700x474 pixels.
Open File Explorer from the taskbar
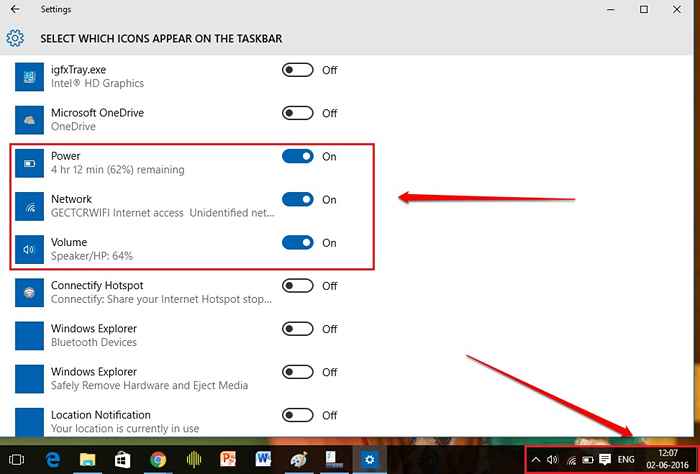click(x=88, y=459)
